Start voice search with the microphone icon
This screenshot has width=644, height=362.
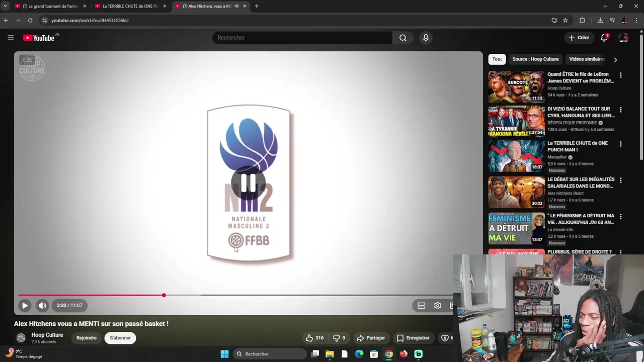(x=426, y=38)
